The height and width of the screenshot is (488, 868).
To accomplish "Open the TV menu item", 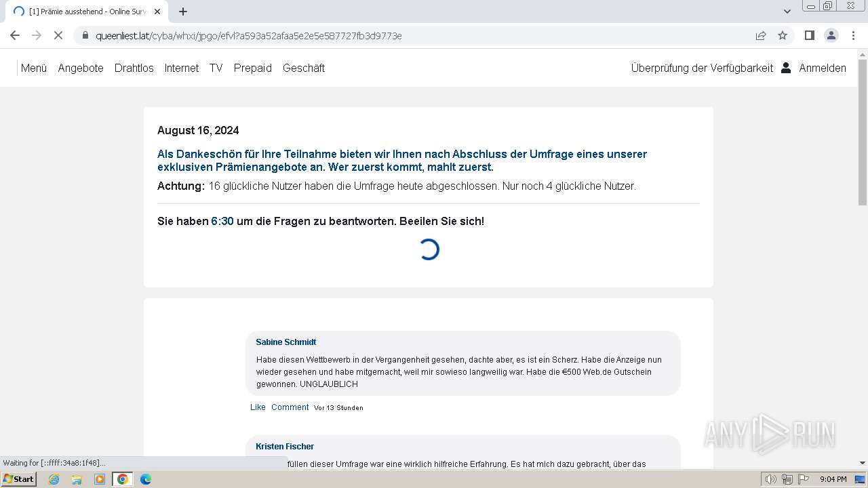I will pos(216,68).
